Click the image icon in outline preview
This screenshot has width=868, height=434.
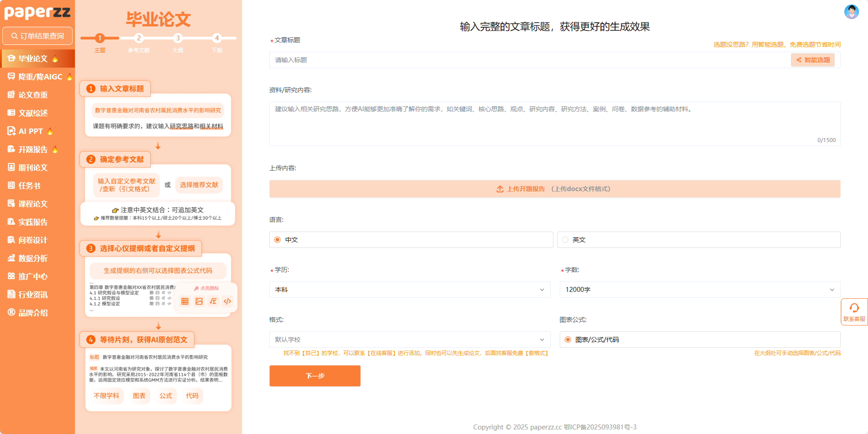click(x=199, y=301)
